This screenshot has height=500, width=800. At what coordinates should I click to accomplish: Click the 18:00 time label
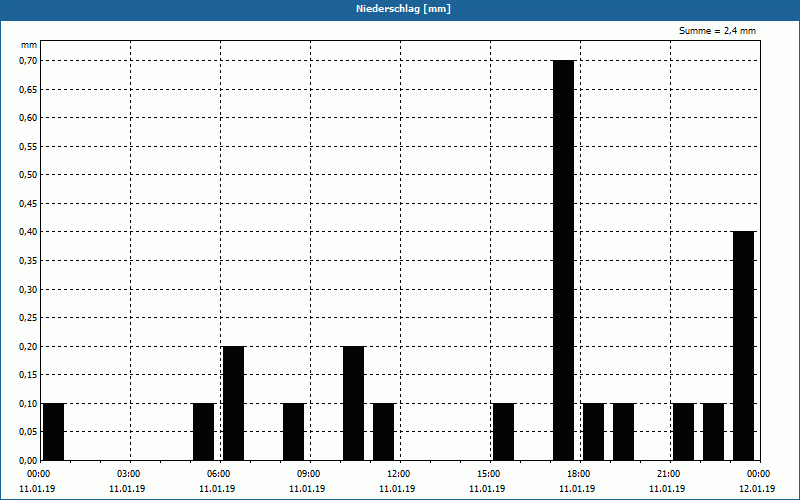pyautogui.click(x=578, y=474)
